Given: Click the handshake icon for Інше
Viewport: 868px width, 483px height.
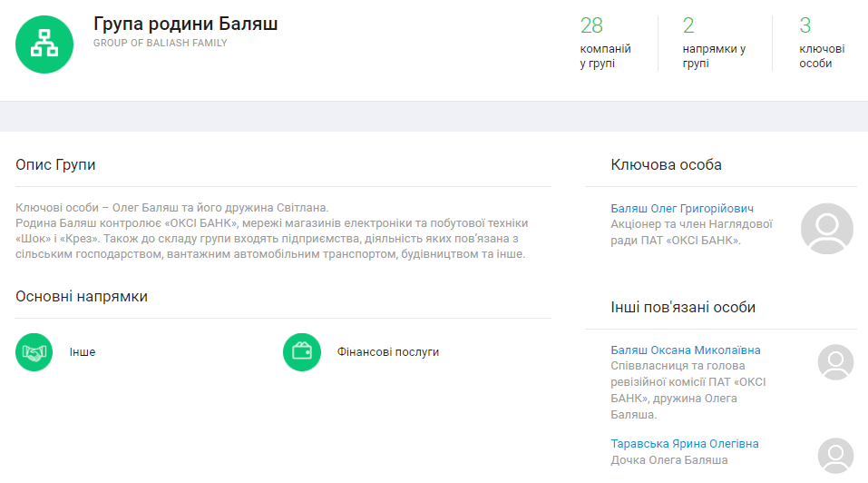Looking at the screenshot, I should [34, 352].
